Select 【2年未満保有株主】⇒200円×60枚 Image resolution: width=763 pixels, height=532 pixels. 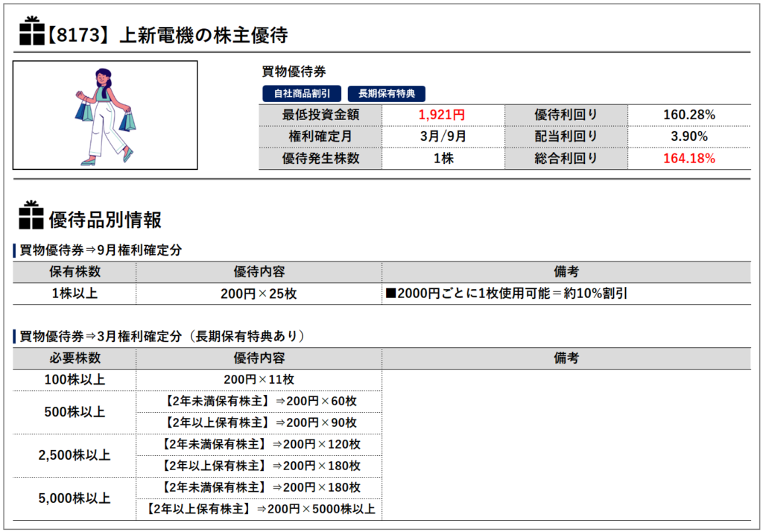pos(259,401)
